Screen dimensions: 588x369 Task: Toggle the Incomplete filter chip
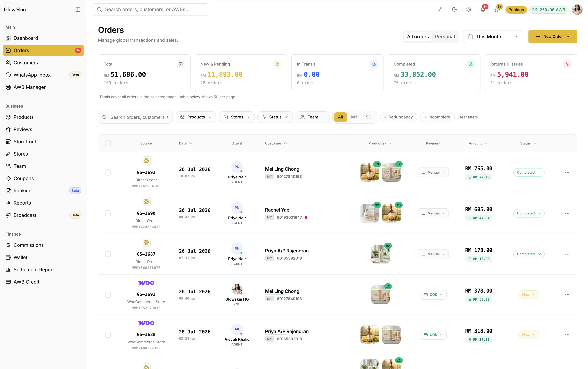tap(437, 117)
